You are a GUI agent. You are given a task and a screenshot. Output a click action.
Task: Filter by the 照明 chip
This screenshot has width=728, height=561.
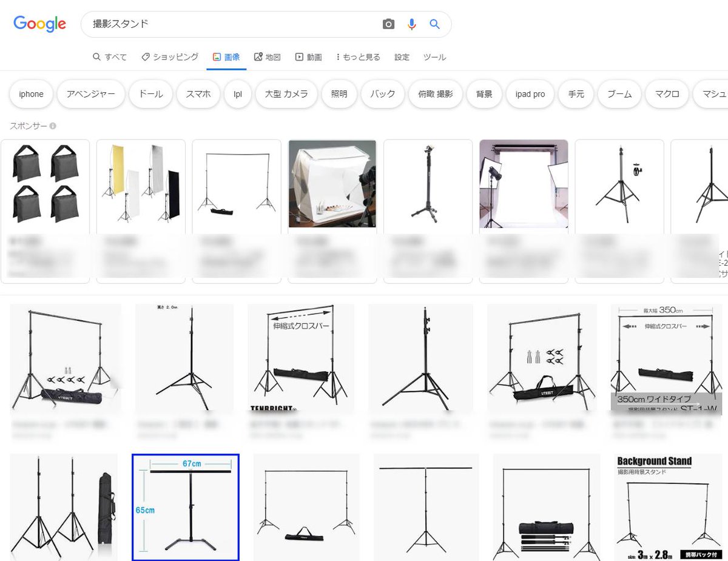tap(339, 94)
